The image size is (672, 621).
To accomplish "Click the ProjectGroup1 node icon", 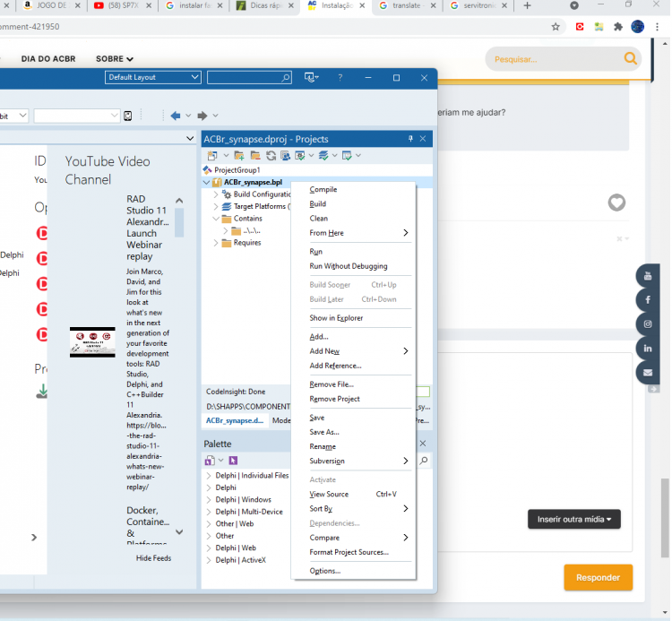I will [x=208, y=170].
